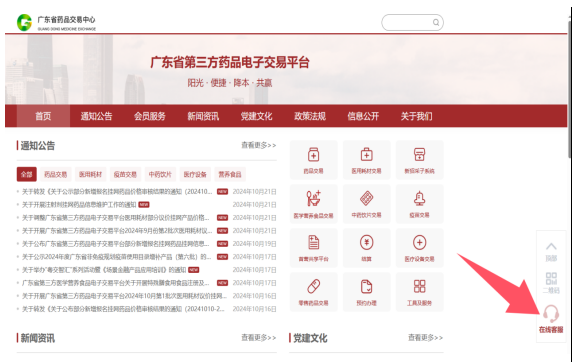573x362 pixels.
Task: Jump to top with 顶部 arrow
Action: pos(551,246)
